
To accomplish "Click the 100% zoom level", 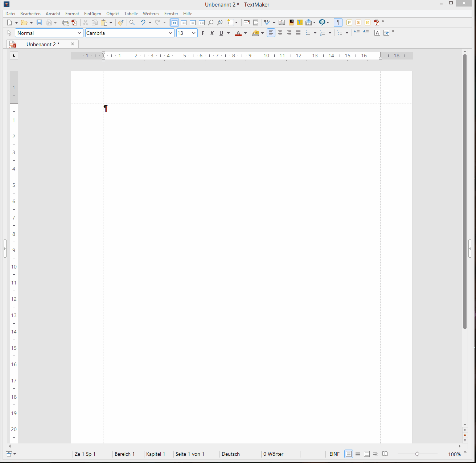I will [x=455, y=454].
